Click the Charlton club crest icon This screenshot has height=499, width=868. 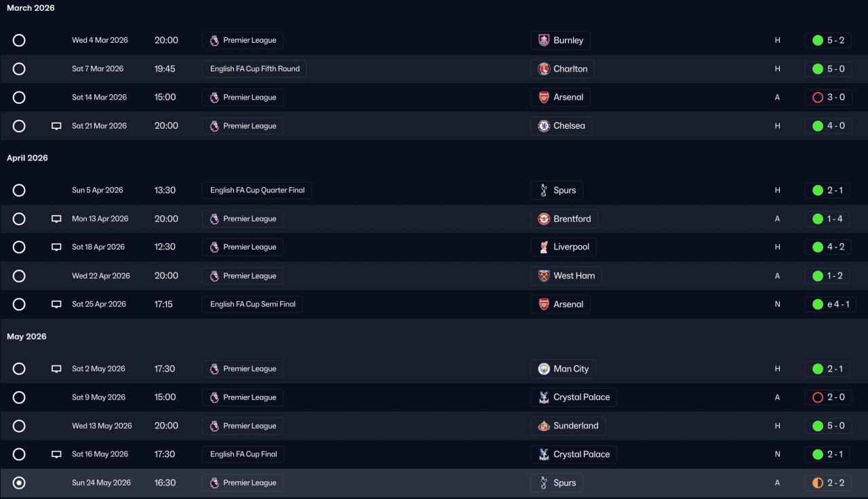[x=544, y=69]
